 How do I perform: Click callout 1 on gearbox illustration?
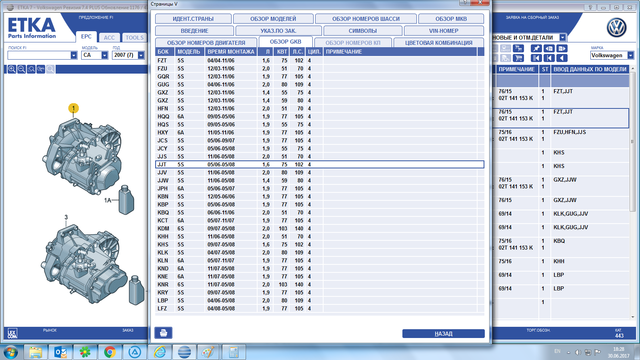click(x=73, y=109)
